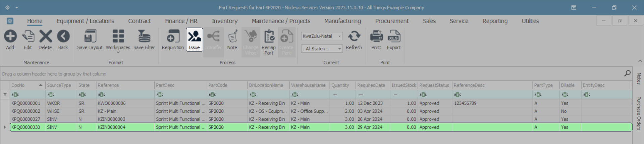Screen dimensions: 644x144
Task: Select row KPQ00000027
Action: tap(321, 119)
